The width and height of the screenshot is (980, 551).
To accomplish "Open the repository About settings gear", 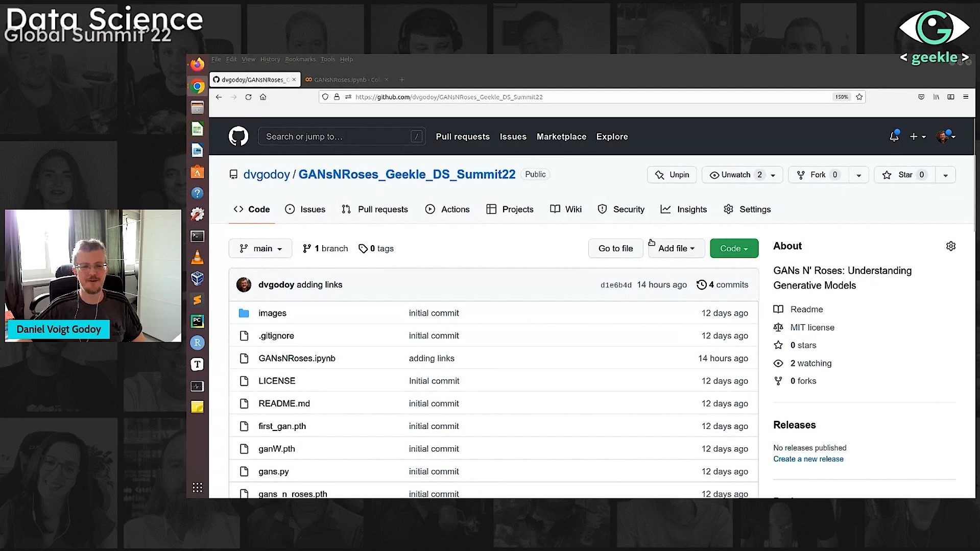I will 950,246.
